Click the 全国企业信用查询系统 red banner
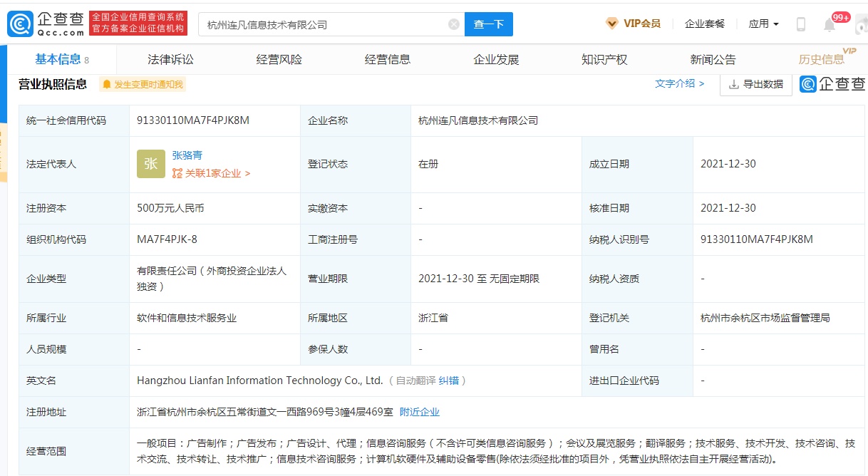Image resolution: width=868 pixels, height=476 pixels. [x=138, y=23]
